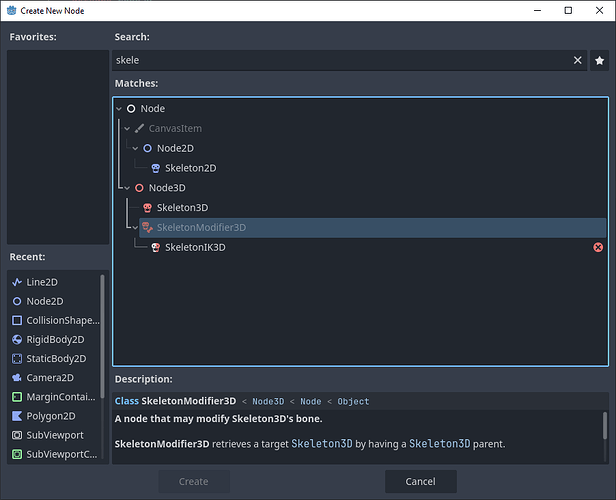Maximize the Create New Node window
This screenshot has width=616, height=500.
[x=568, y=11]
